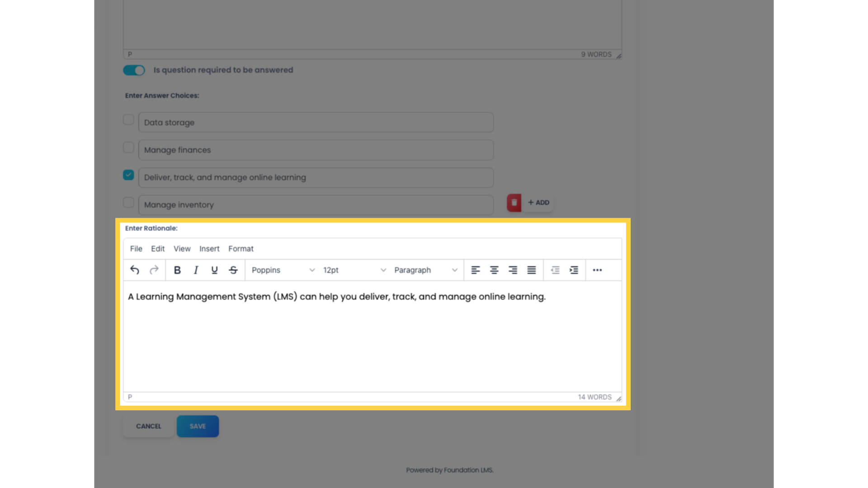868x488 pixels.
Task: Increase indent in rationale editor
Action: 574,270
